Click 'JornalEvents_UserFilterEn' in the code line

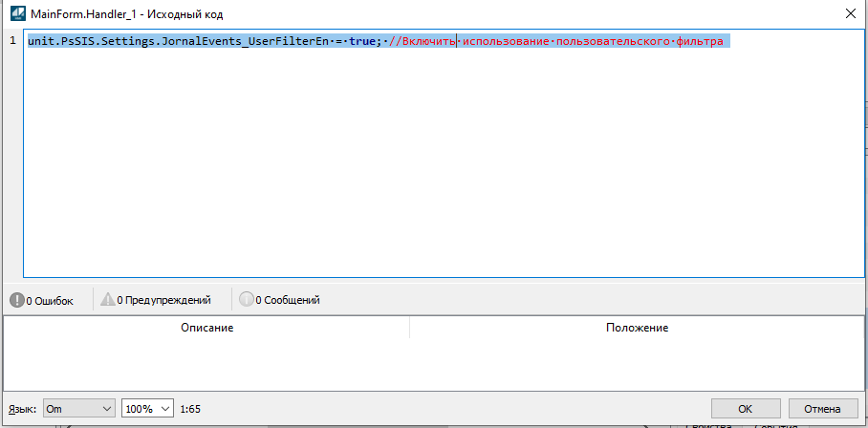(247, 42)
